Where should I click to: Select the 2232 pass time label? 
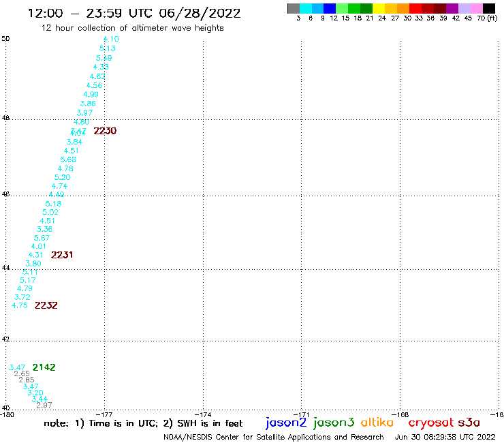tap(46, 305)
